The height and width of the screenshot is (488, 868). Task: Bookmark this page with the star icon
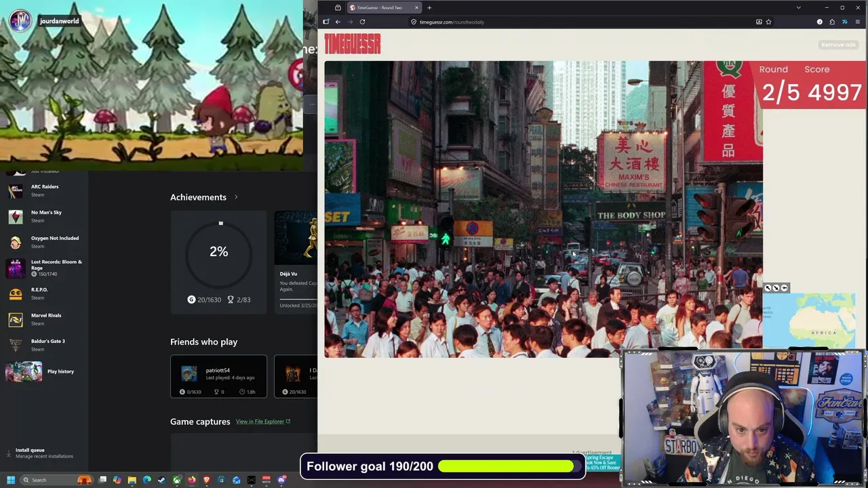pyautogui.click(x=768, y=22)
